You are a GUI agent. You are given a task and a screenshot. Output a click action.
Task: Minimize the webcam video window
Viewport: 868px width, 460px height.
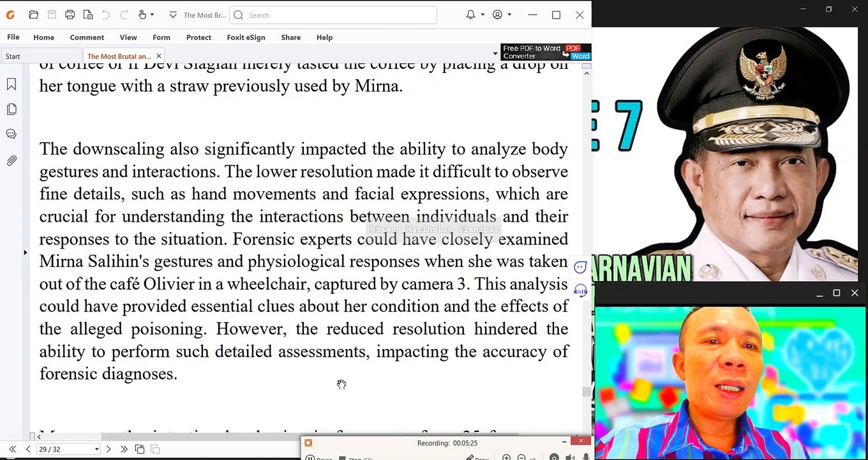click(819, 294)
